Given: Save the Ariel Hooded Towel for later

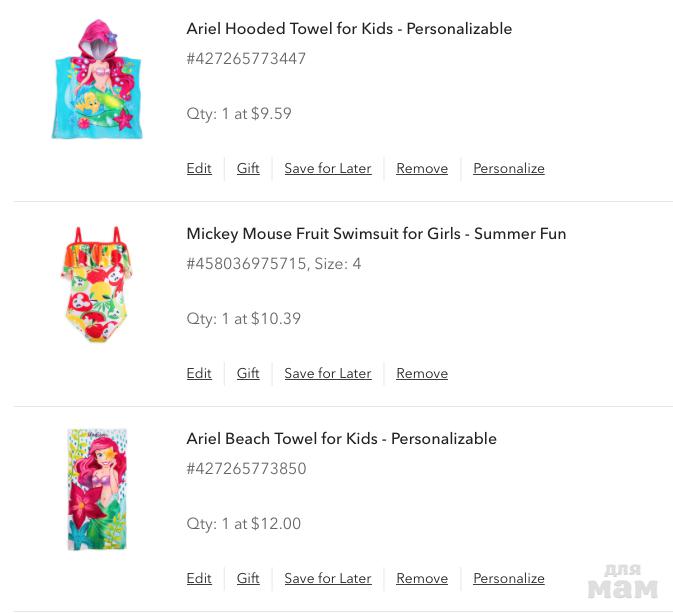Looking at the screenshot, I should click(327, 168).
